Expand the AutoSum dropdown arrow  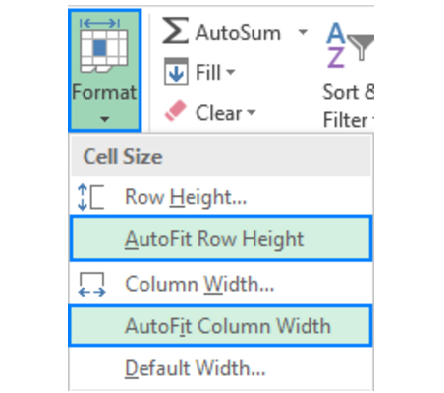(303, 32)
